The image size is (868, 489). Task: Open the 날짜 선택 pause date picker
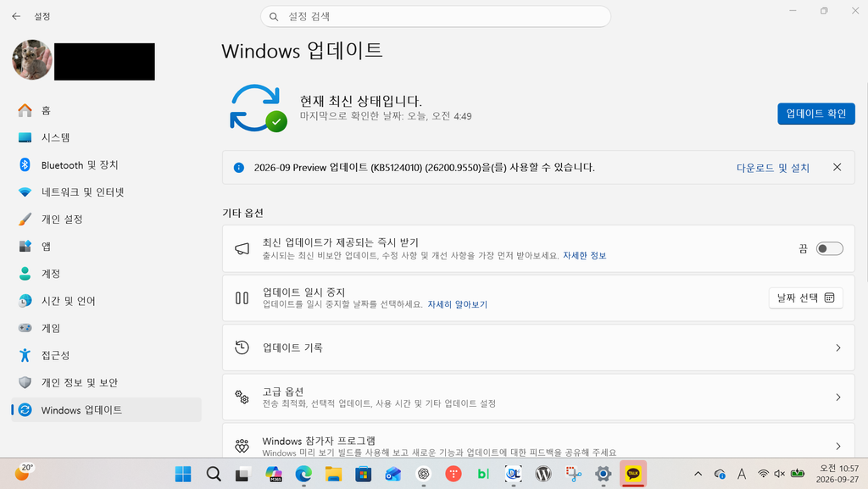tap(805, 297)
